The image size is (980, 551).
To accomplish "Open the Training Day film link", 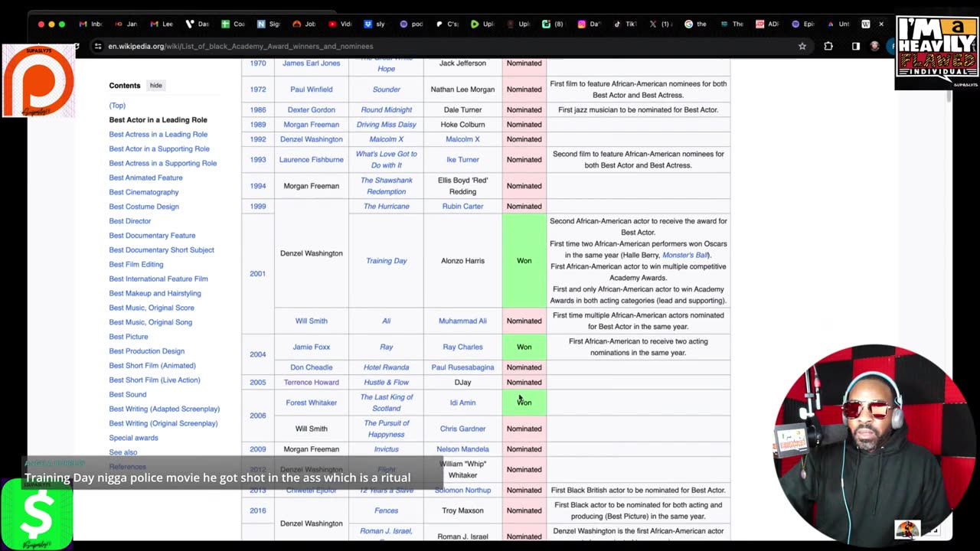I will (386, 261).
